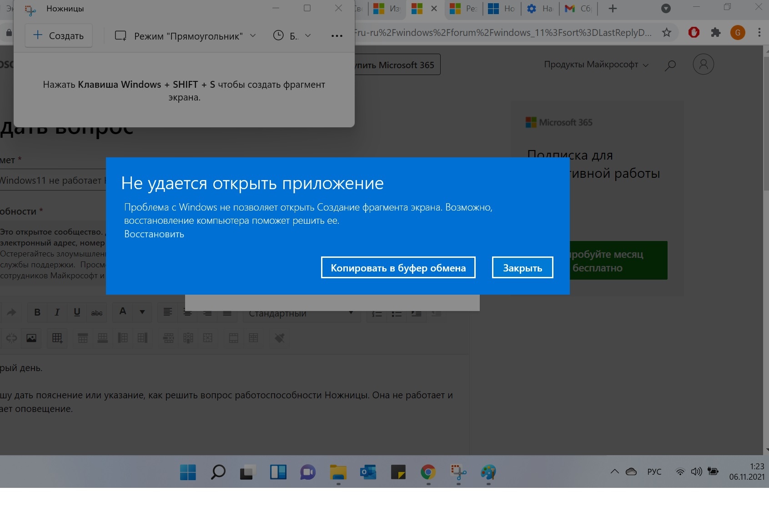Screen dimensions: 769x532
Task: Click the clear formatting icon
Action: click(x=280, y=338)
